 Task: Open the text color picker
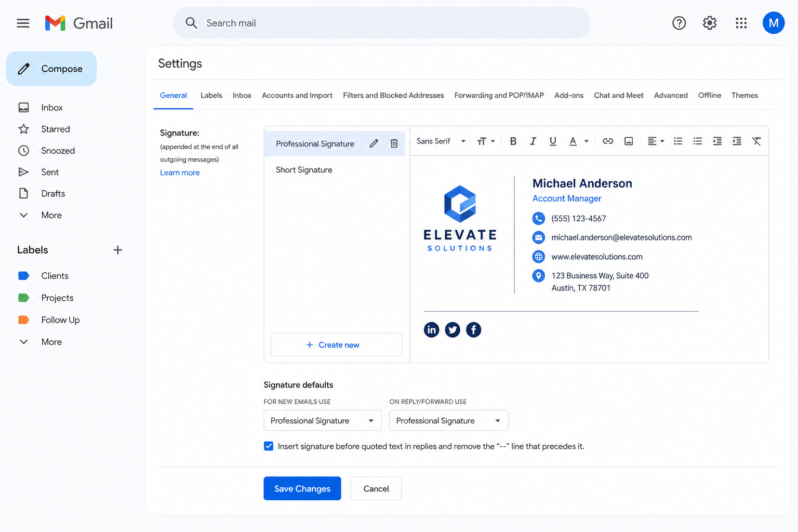[578, 141]
